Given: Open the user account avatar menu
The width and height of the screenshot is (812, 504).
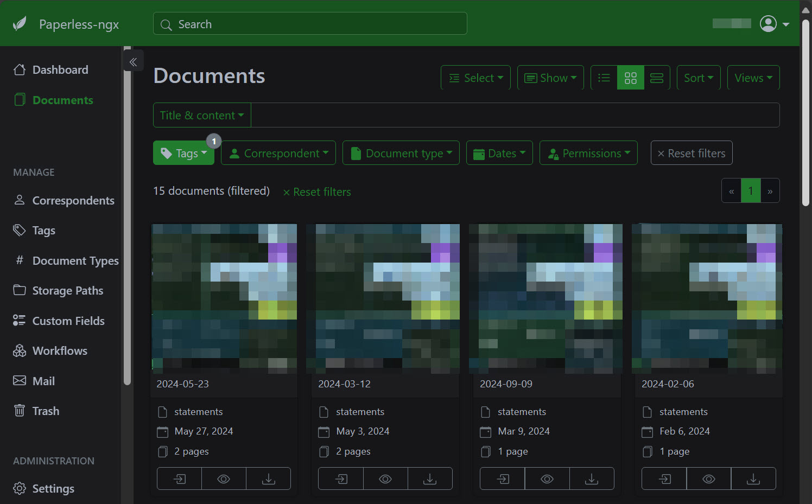Looking at the screenshot, I should coord(774,24).
